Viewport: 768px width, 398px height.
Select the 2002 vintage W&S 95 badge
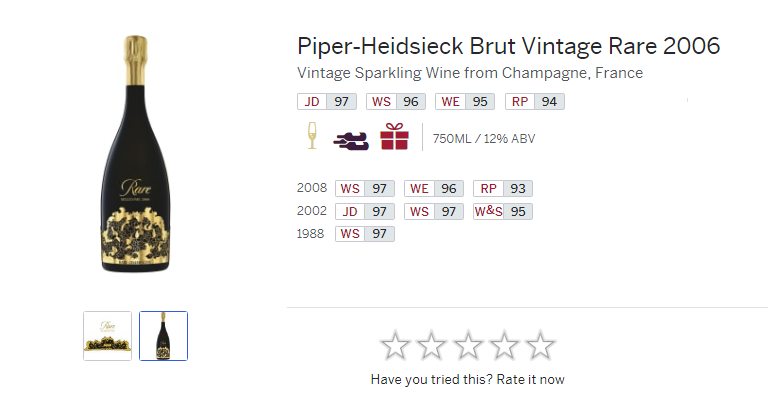coord(503,211)
